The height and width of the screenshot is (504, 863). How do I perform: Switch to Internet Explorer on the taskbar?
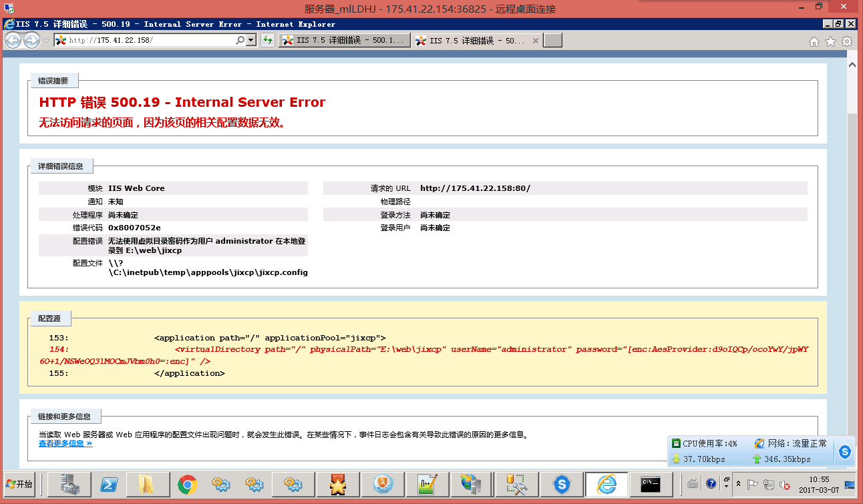(x=607, y=484)
